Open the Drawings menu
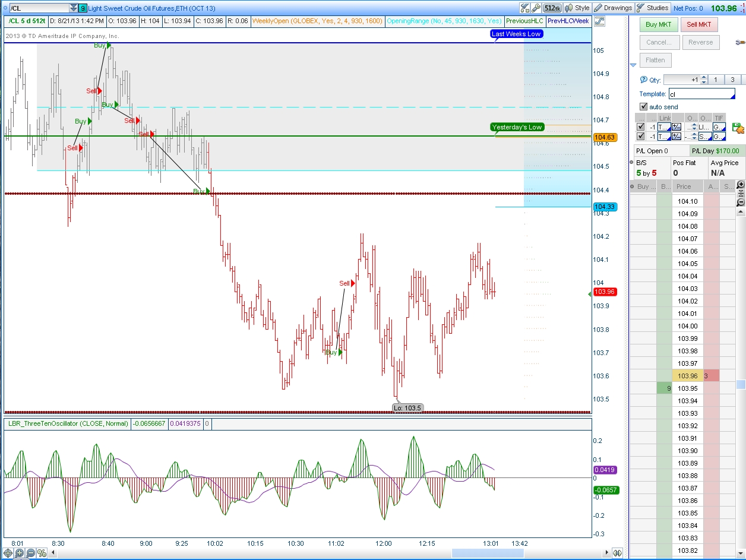Screen dimensions: 746x560 614,8
